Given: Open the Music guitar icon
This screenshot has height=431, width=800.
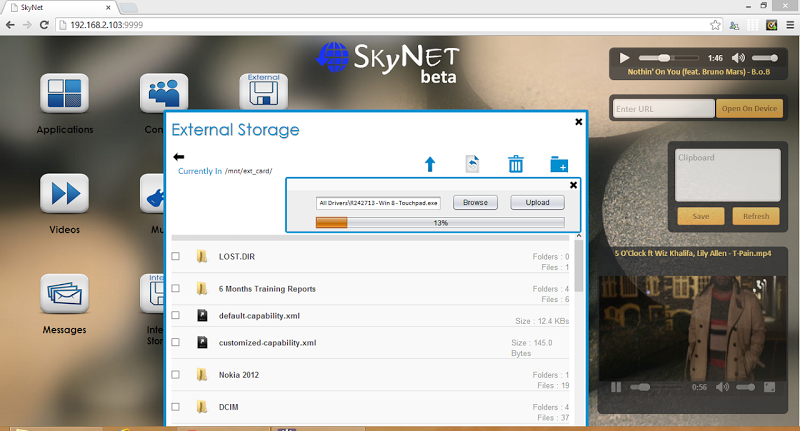Looking at the screenshot, I should coord(152,193).
